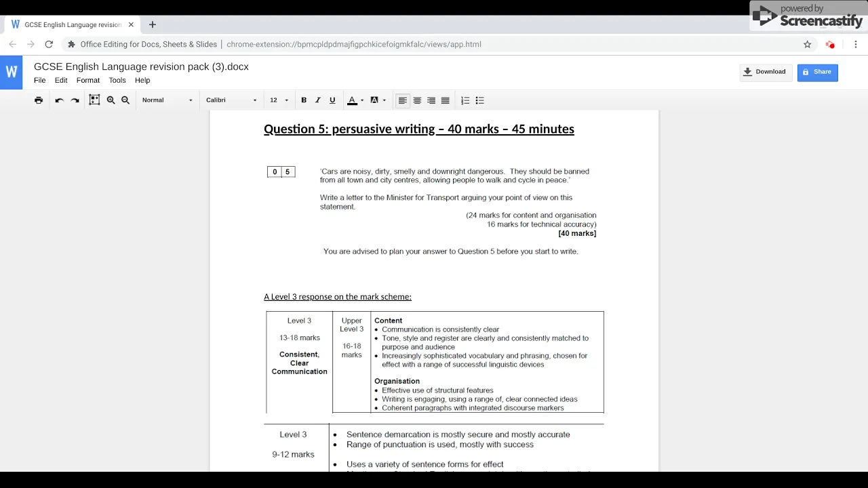
Task: Click the browser address bar URL
Action: 353,44
